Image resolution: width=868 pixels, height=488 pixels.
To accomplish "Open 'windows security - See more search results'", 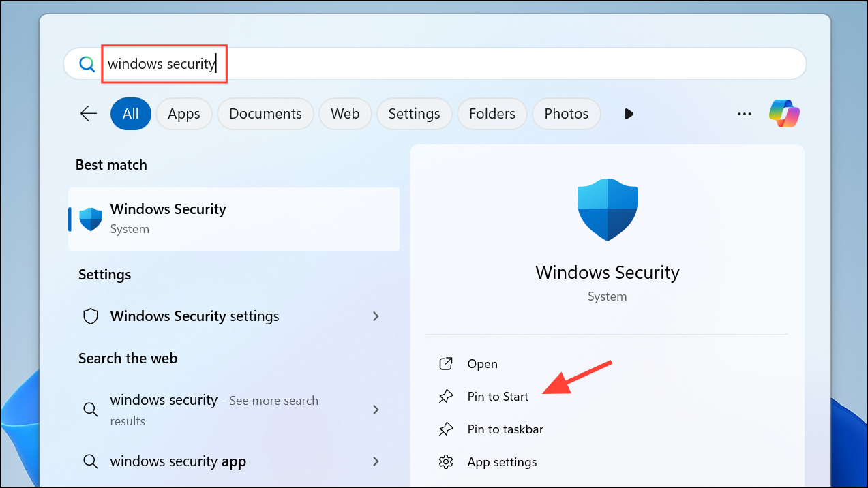I will [x=234, y=410].
